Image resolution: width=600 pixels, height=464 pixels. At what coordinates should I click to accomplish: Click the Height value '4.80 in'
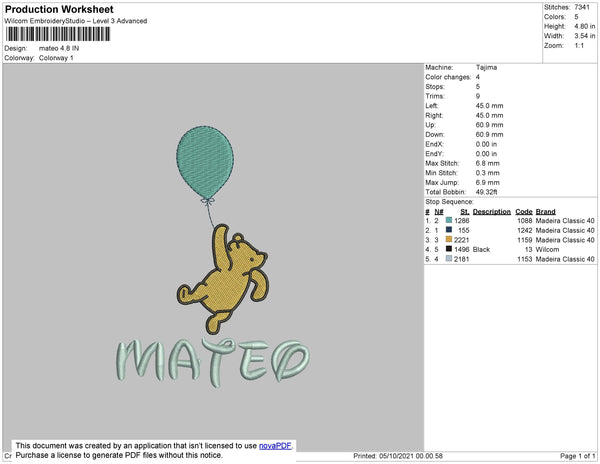[585, 26]
